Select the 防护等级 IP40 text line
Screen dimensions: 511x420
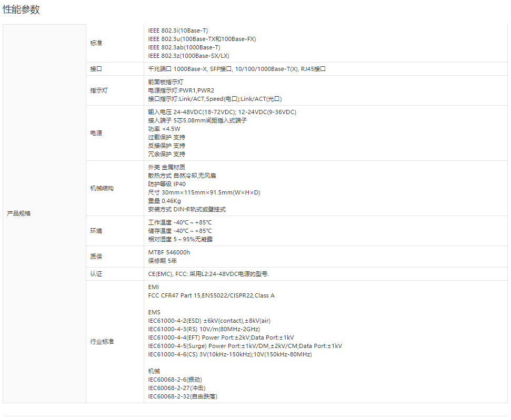167,184
